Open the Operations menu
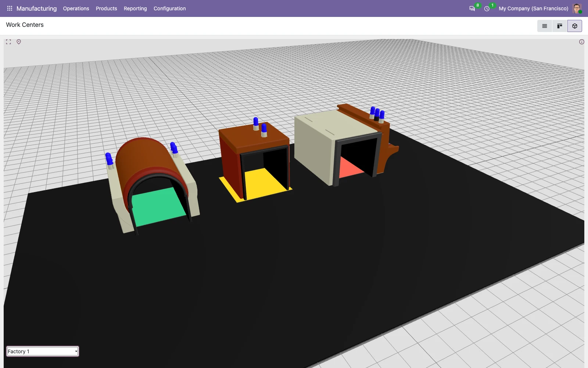This screenshot has height=368, width=588. pos(76,8)
